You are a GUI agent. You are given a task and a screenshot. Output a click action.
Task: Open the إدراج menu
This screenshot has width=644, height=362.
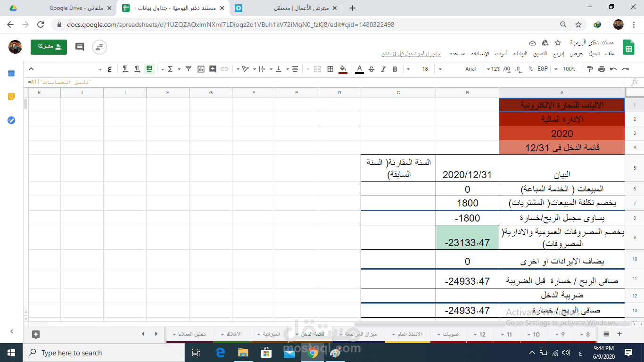pyautogui.click(x=558, y=54)
